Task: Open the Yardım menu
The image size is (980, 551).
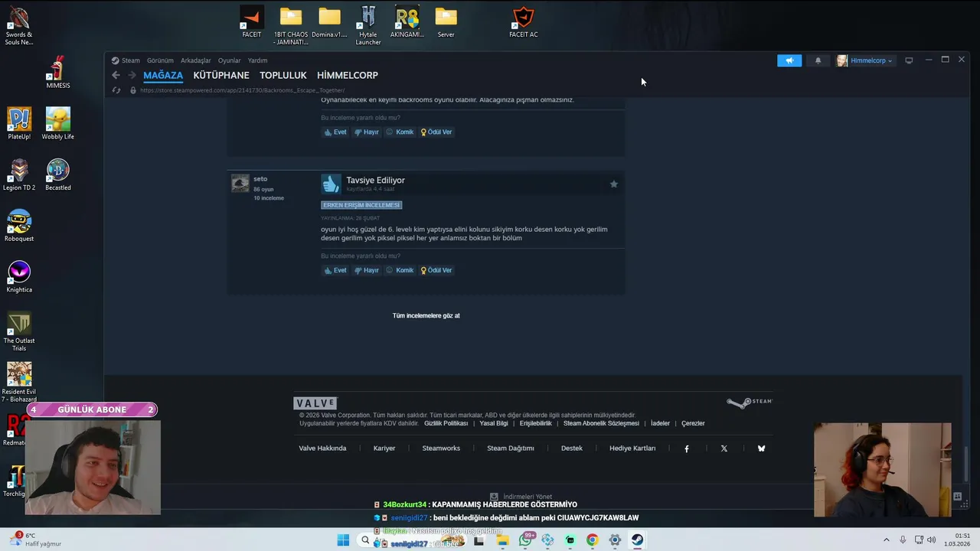Action: [x=257, y=60]
